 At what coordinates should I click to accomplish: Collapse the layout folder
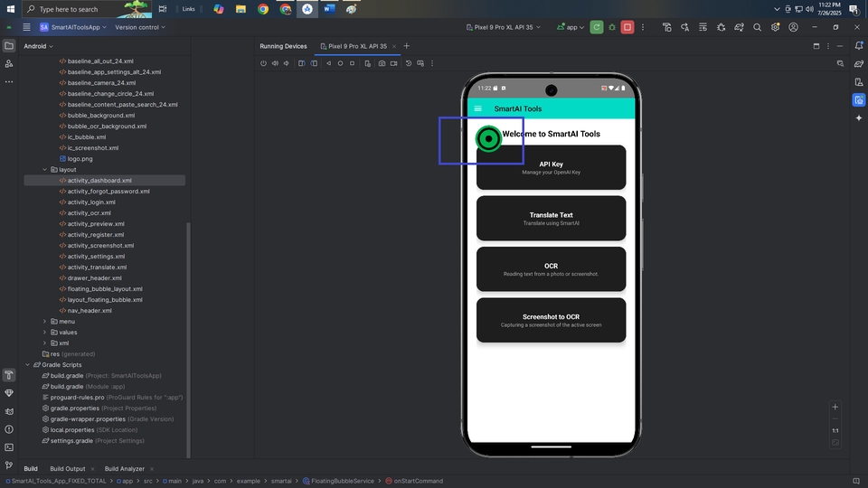45,170
